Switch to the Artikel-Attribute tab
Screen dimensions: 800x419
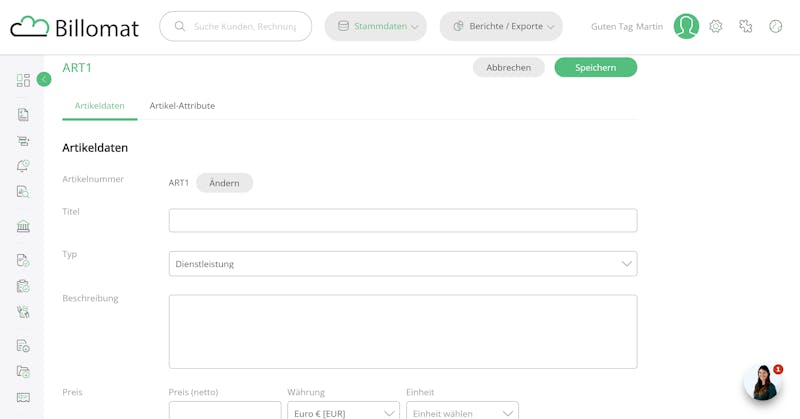pos(182,106)
